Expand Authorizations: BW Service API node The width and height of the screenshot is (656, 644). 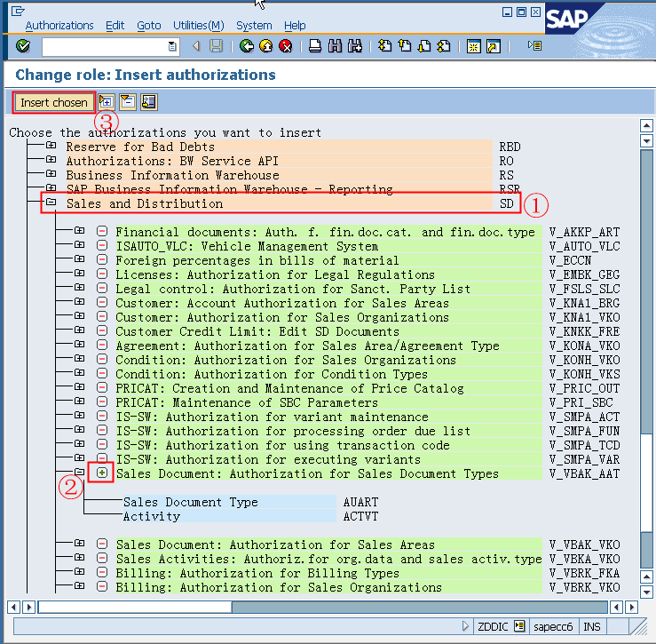click(51, 160)
